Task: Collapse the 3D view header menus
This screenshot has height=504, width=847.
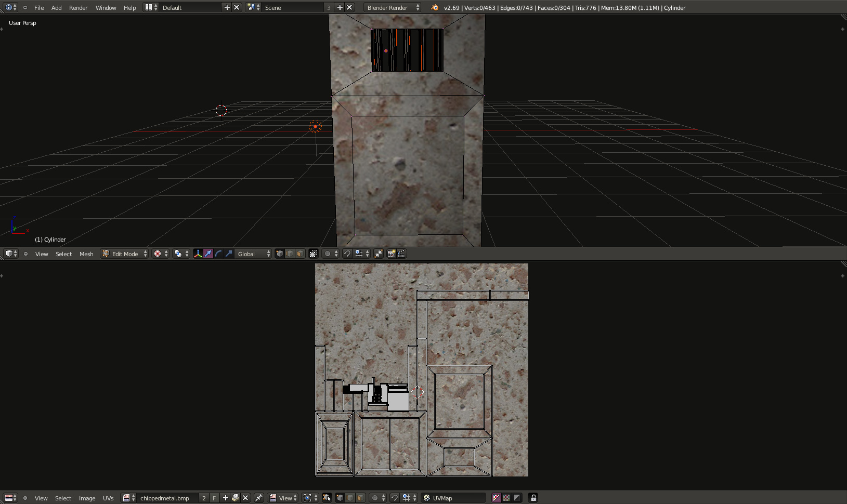Action: 25,254
